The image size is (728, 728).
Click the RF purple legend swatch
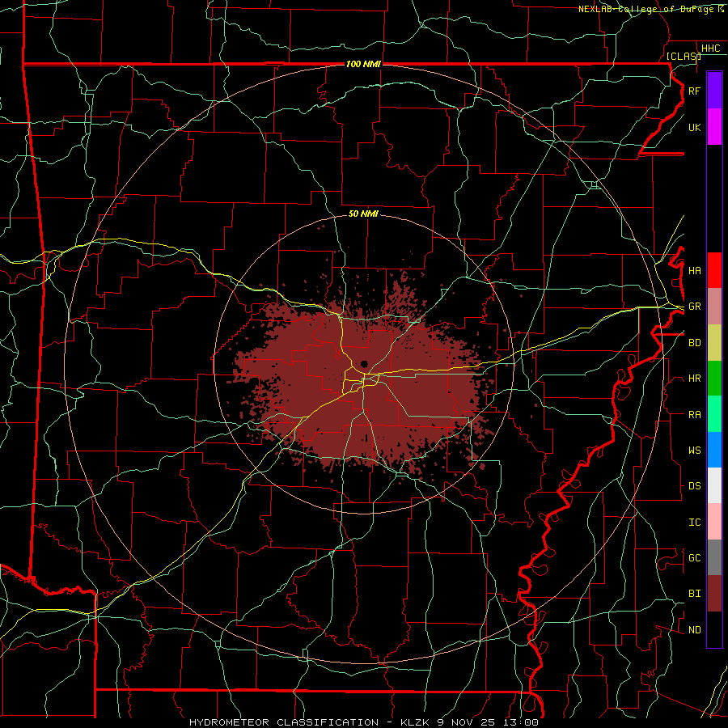(x=714, y=91)
